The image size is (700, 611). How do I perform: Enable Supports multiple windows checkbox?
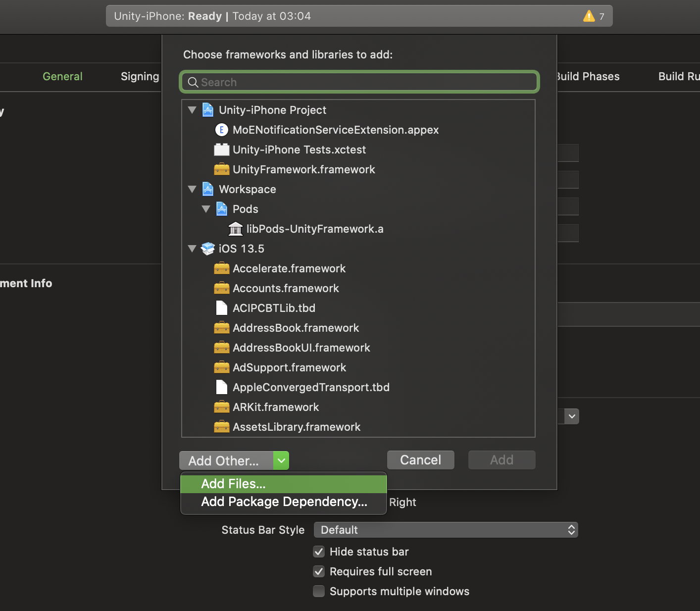[319, 591]
